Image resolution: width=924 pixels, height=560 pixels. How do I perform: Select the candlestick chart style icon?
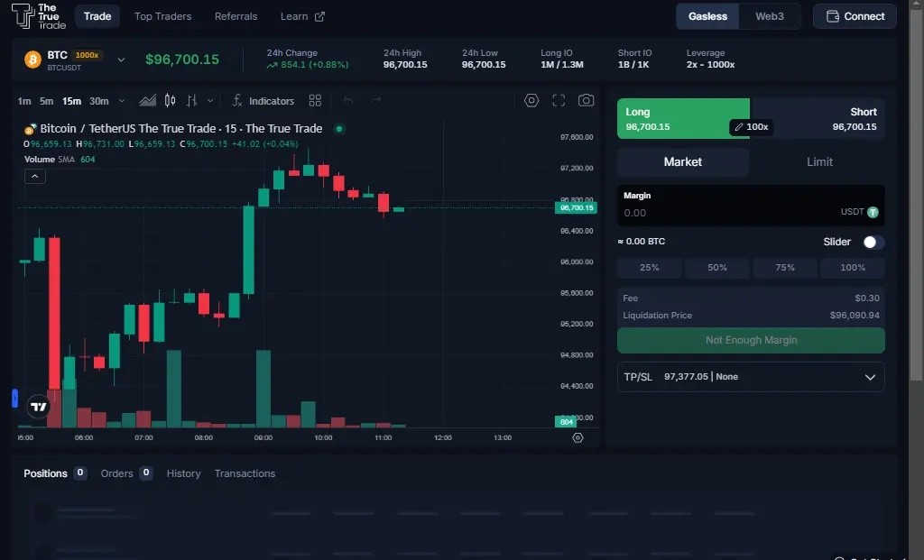(170, 101)
